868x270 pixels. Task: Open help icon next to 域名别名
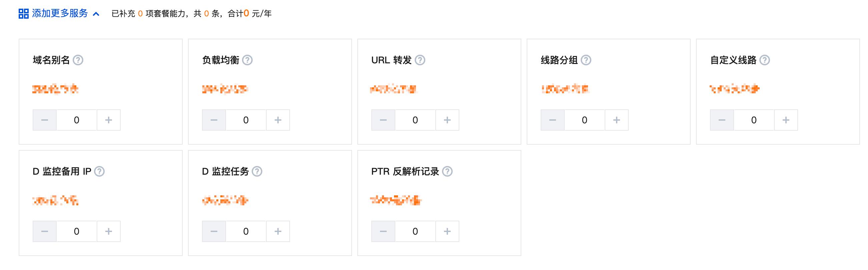click(78, 60)
